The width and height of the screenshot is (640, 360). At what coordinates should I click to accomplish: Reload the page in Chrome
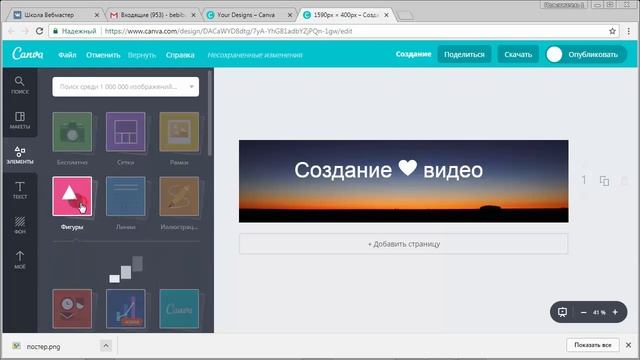click(39, 31)
